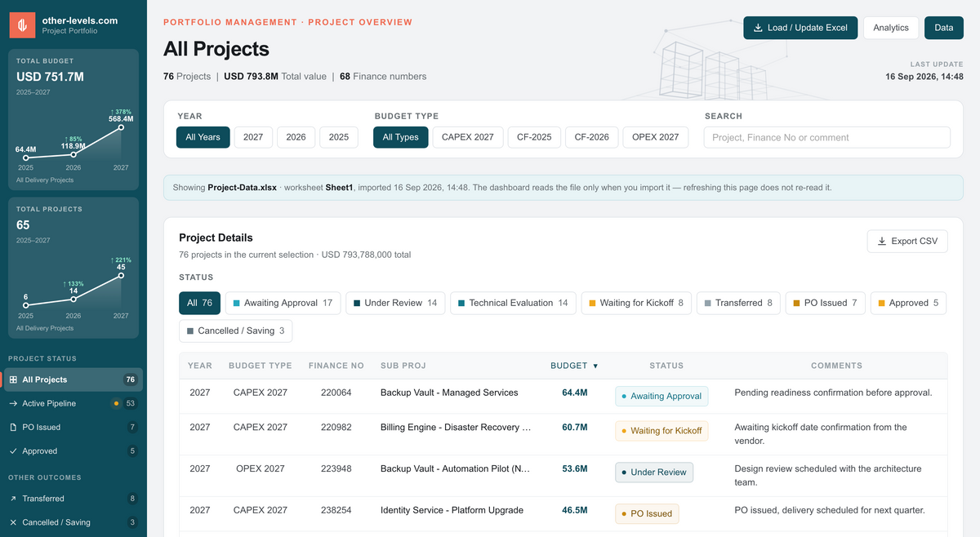
Task: Select the All Years filter
Action: pyautogui.click(x=203, y=137)
